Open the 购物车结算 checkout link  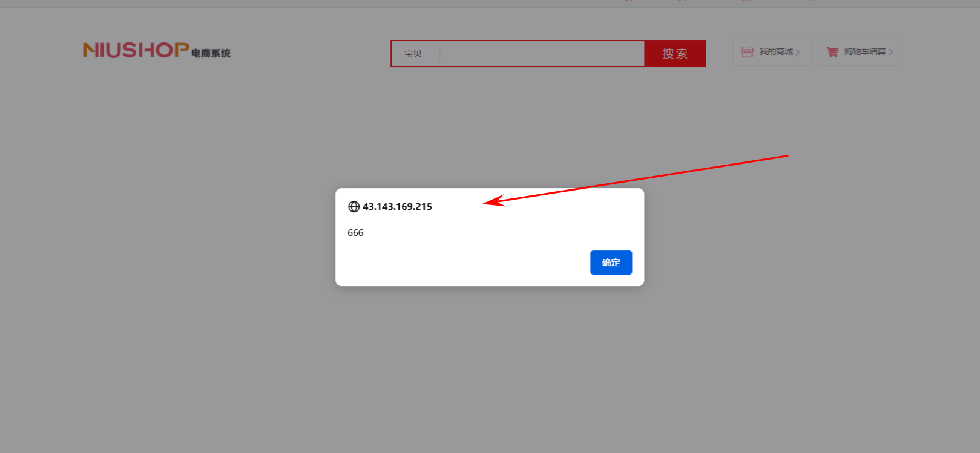(x=858, y=52)
